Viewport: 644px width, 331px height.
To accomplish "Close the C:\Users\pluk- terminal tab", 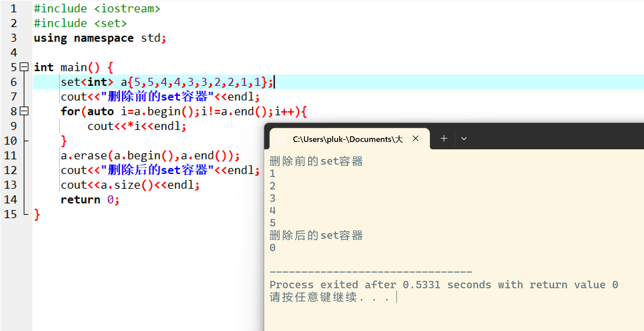I will [x=415, y=139].
